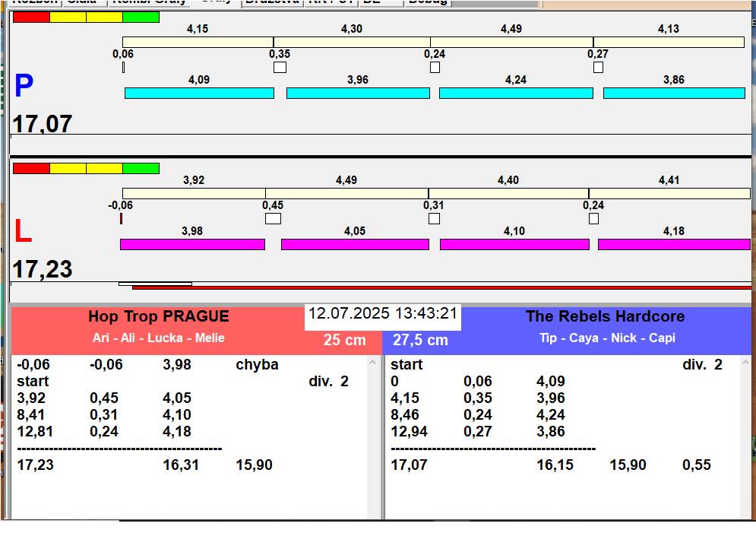Select the cyan run bar labeled 3,86

(x=674, y=93)
